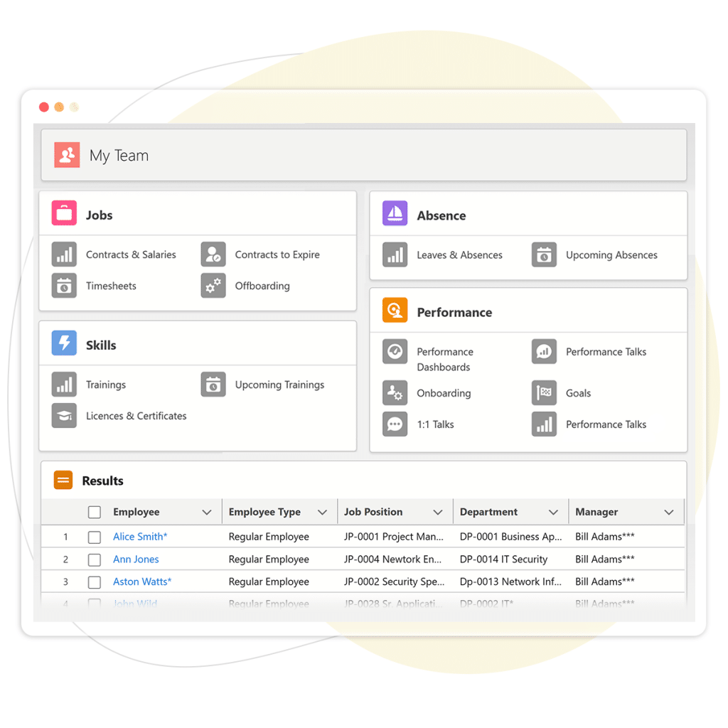Click the Onboarding link in Performance

[444, 393]
